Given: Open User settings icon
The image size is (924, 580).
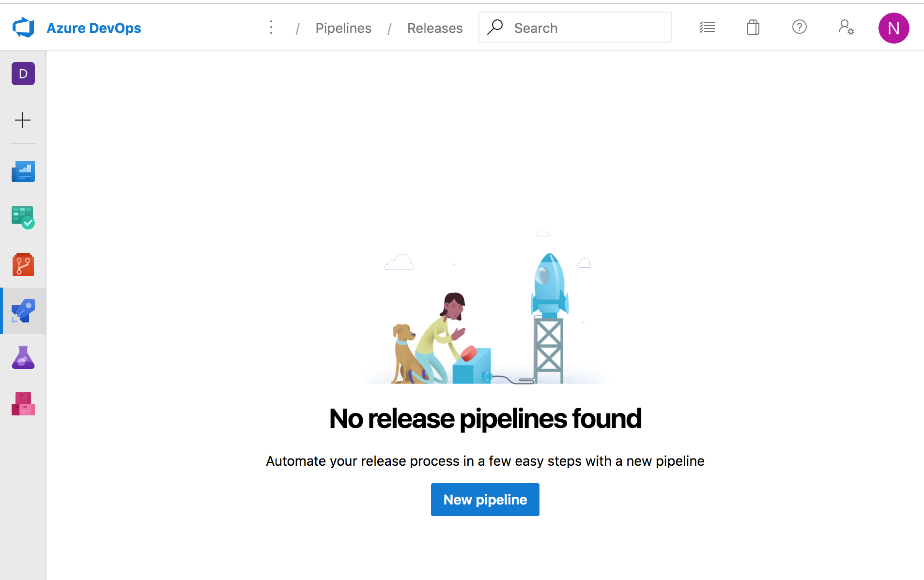Looking at the screenshot, I should (x=846, y=28).
